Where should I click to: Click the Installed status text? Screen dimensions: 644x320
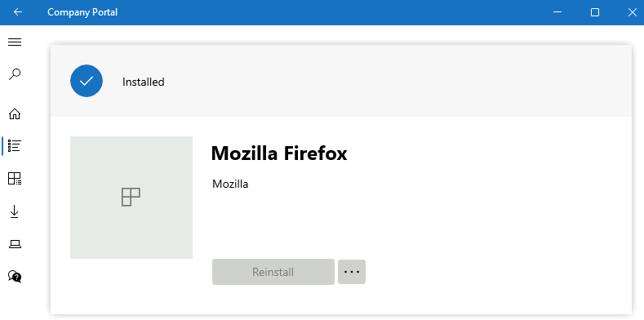(144, 82)
